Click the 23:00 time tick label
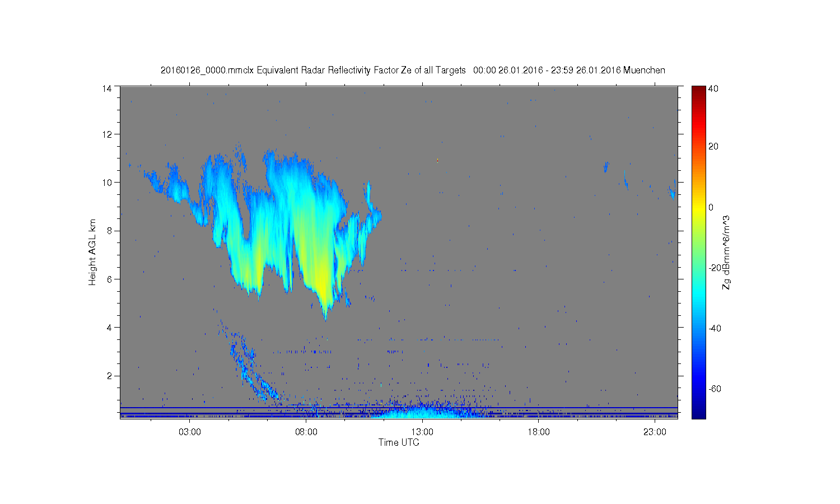Screen dimensions: 840x504 (x=655, y=432)
